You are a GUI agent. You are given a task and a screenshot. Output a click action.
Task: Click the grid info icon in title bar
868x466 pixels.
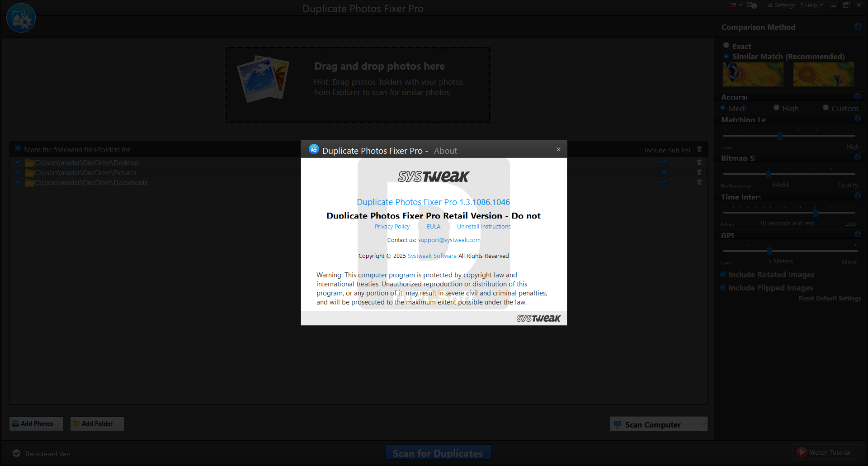click(x=752, y=5)
